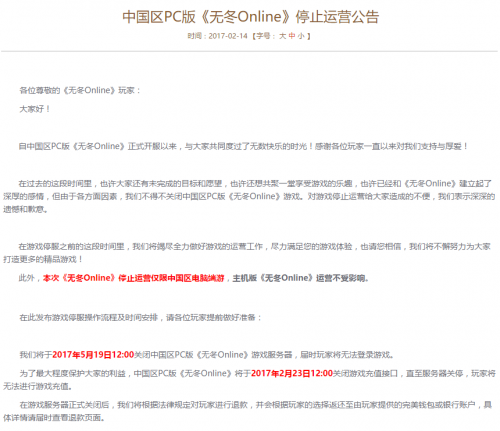Select small font size 小
Image resolution: width=500 pixels, height=431 pixels.
click(301, 36)
